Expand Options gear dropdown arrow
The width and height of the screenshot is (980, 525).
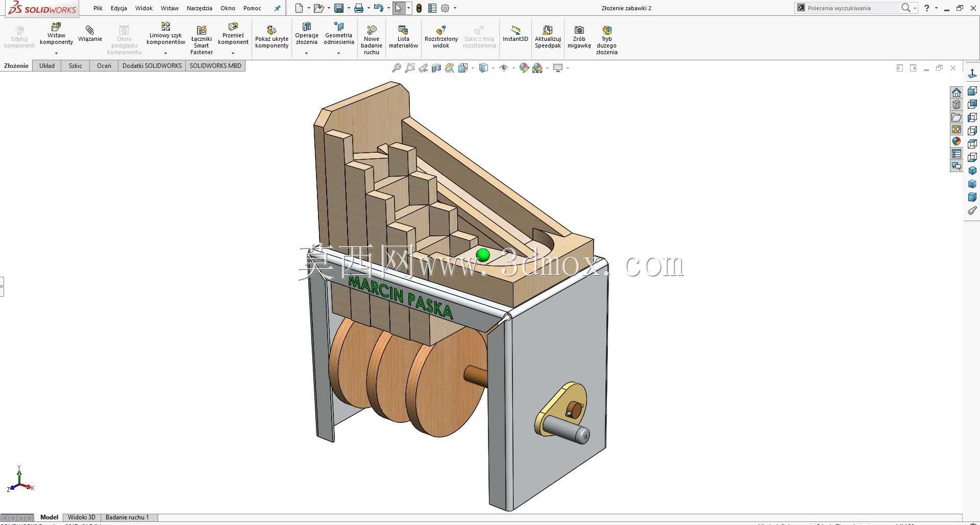[x=455, y=8]
